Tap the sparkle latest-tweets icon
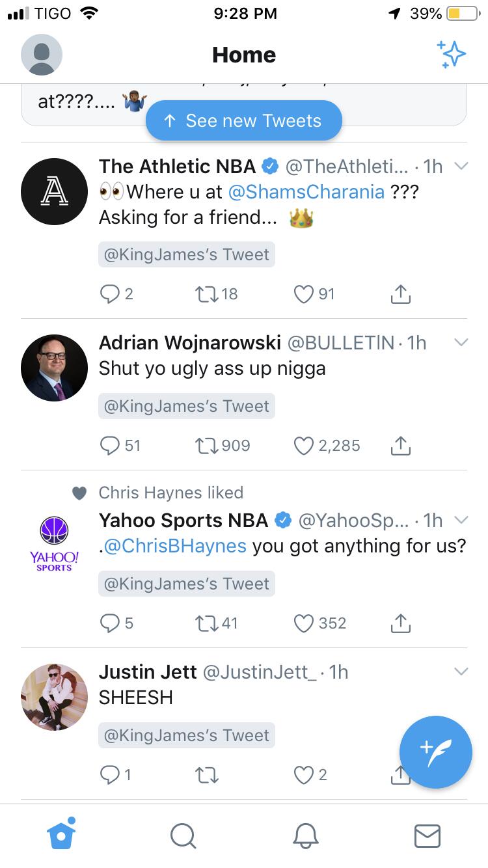 452,54
